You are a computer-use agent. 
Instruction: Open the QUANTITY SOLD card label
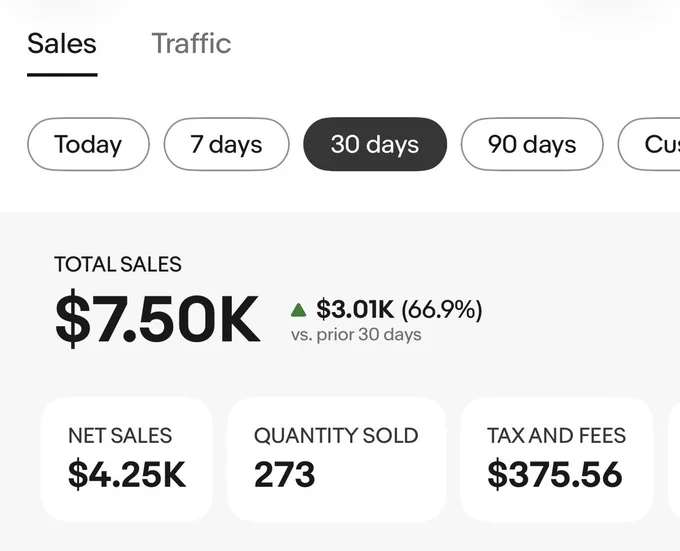(336, 436)
